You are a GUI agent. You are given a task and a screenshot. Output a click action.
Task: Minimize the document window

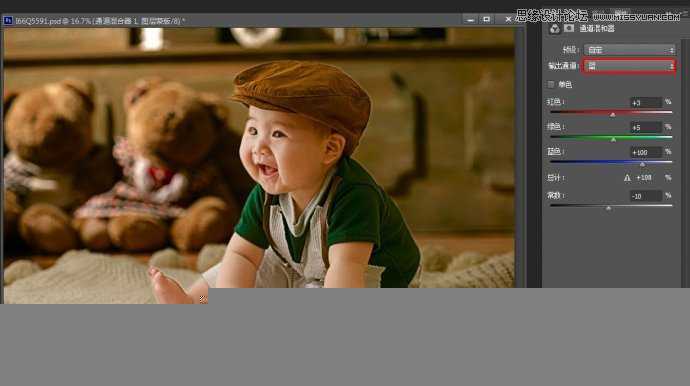click(470, 20)
